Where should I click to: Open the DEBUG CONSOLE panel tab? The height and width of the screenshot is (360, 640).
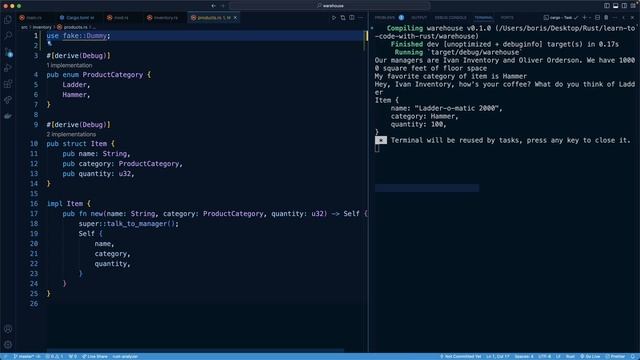pos(451,18)
